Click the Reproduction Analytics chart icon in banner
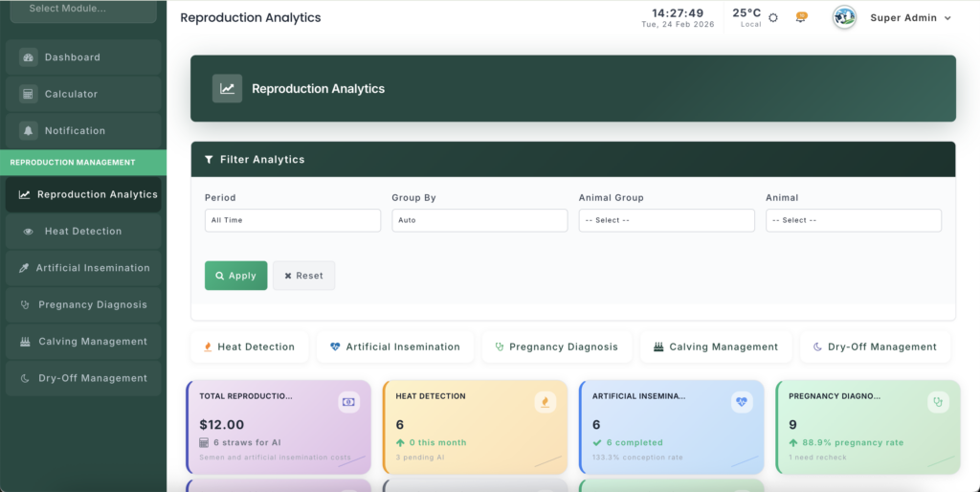 click(x=227, y=88)
